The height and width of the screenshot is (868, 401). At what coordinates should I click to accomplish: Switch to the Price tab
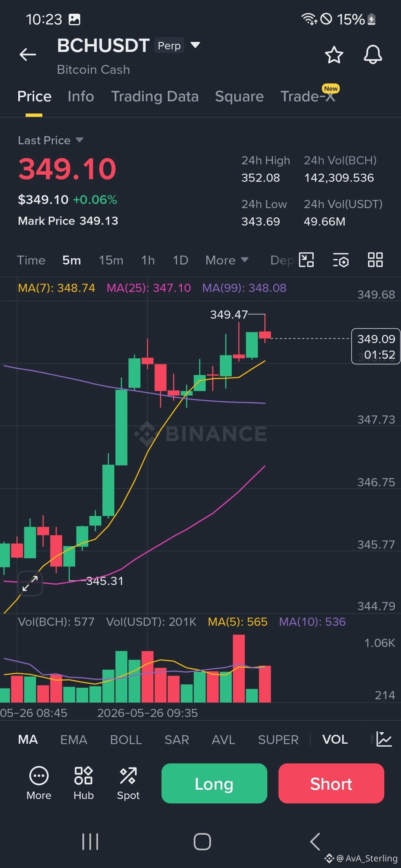34,96
